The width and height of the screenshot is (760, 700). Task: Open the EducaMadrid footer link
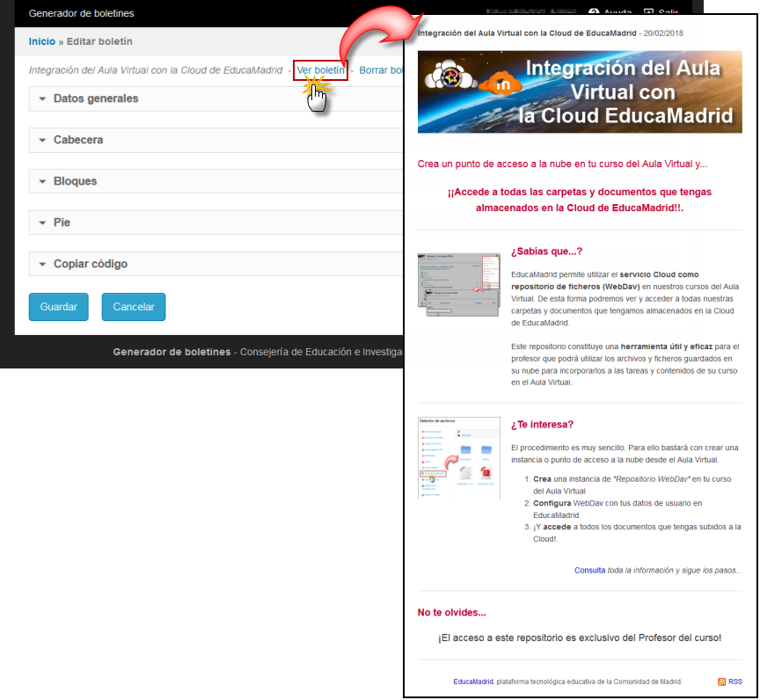(x=473, y=682)
